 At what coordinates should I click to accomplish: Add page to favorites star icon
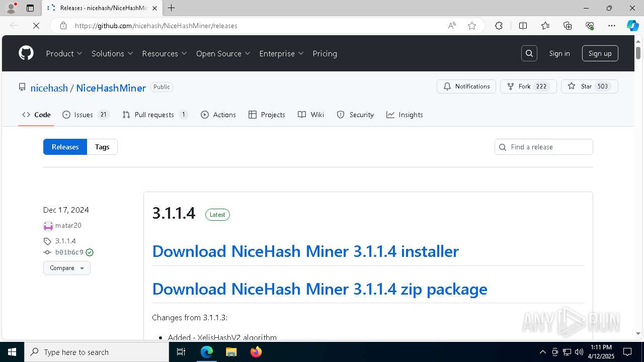coord(472,26)
